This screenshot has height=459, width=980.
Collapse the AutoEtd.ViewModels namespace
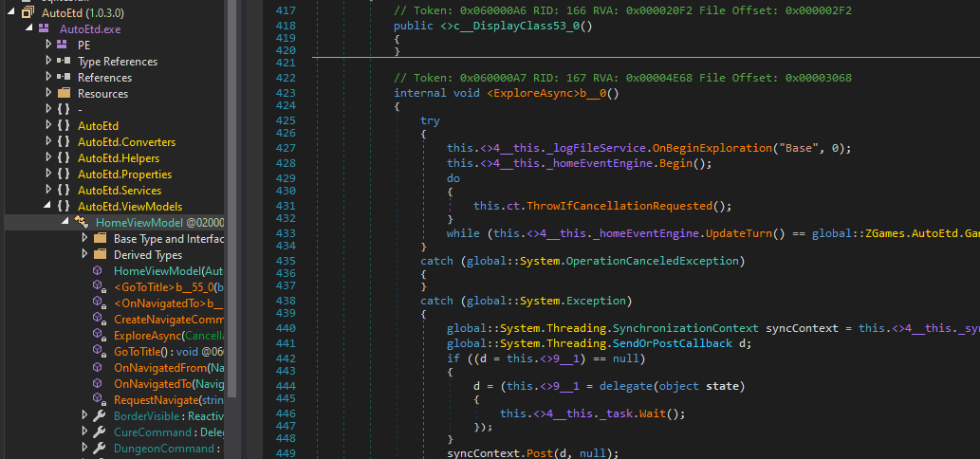click(x=49, y=207)
